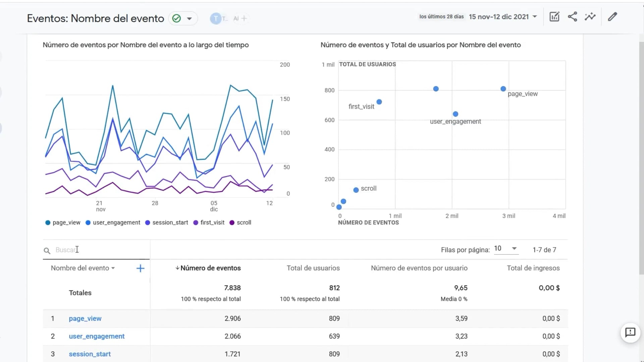Click the search magnifier in the table
The height and width of the screenshot is (362, 644).
tap(47, 250)
